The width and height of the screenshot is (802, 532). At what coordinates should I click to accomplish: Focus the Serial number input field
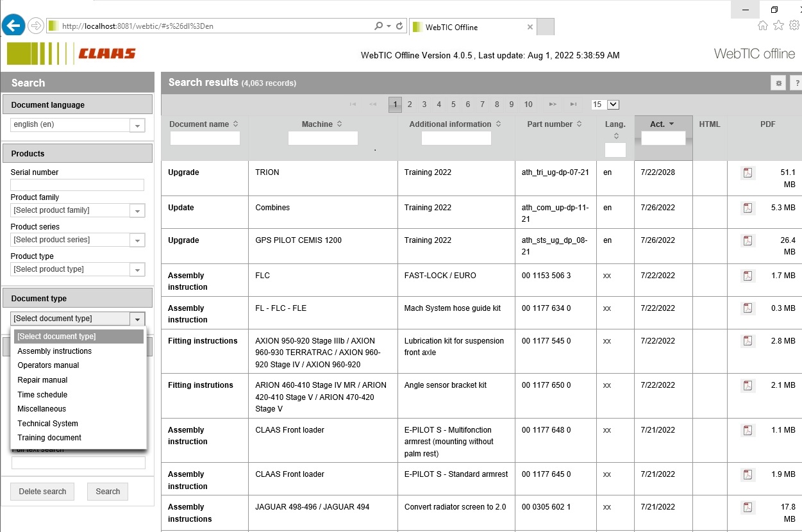click(x=77, y=185)
